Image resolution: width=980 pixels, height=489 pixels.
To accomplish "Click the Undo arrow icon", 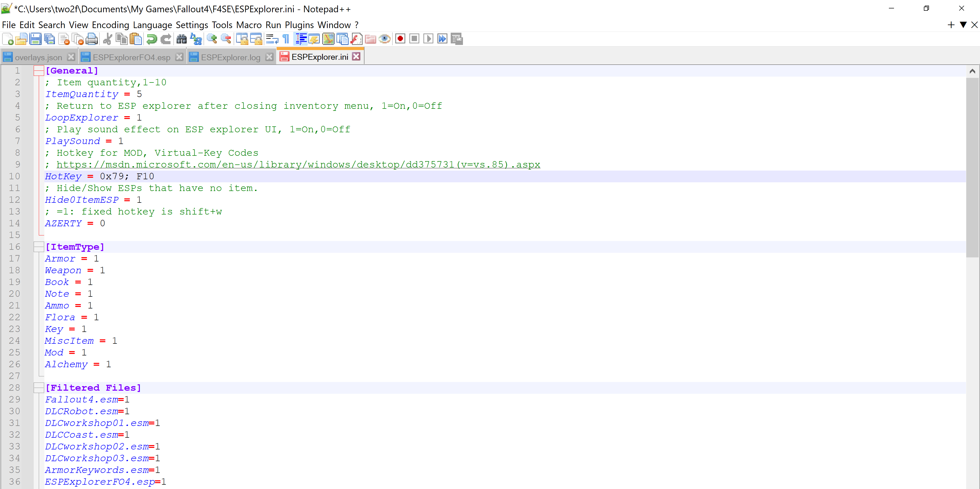I will click(151, 39).
